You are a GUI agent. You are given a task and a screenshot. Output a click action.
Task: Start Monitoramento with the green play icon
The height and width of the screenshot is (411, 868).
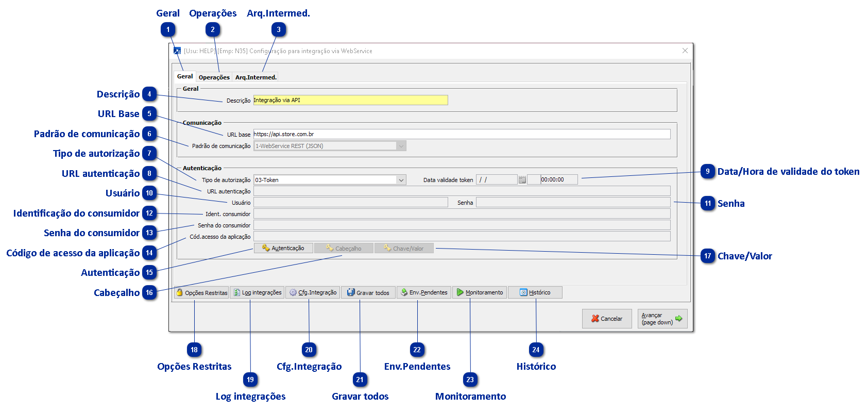click(x=480, y=292)
